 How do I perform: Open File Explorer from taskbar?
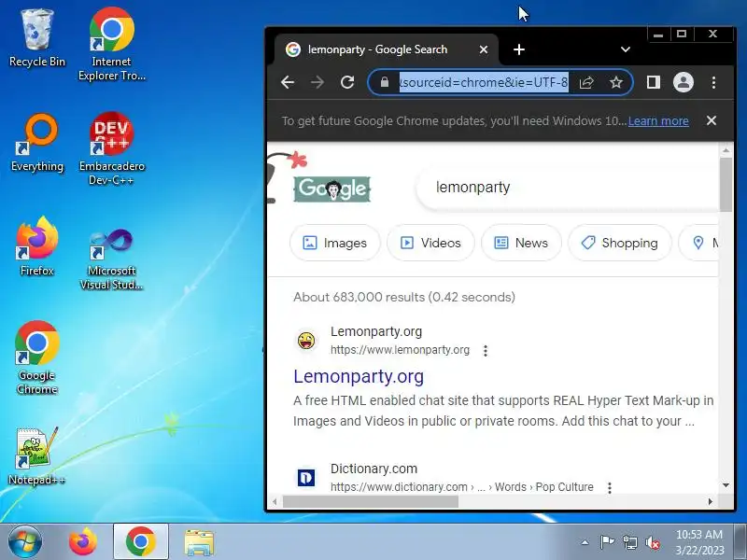pyautogui.click(x=199, y=542)
